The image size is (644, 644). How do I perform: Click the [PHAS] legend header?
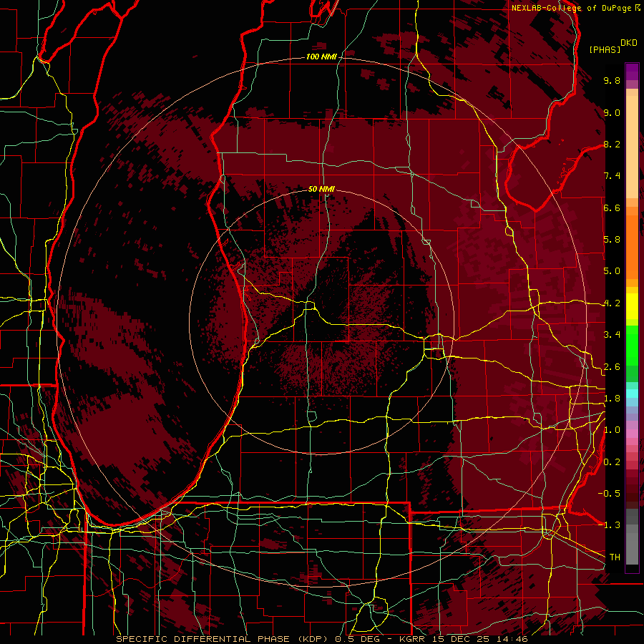605,49
